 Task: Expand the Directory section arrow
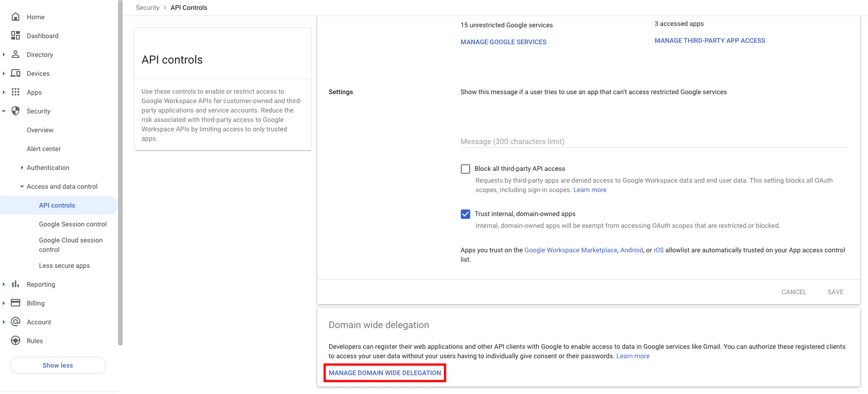tap(4, 55)
